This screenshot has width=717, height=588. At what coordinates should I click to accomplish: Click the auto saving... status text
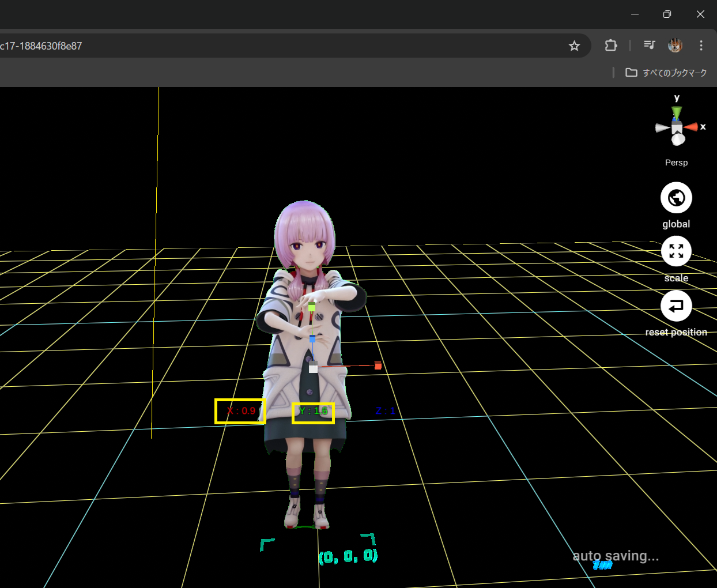[x=616, y=556]
